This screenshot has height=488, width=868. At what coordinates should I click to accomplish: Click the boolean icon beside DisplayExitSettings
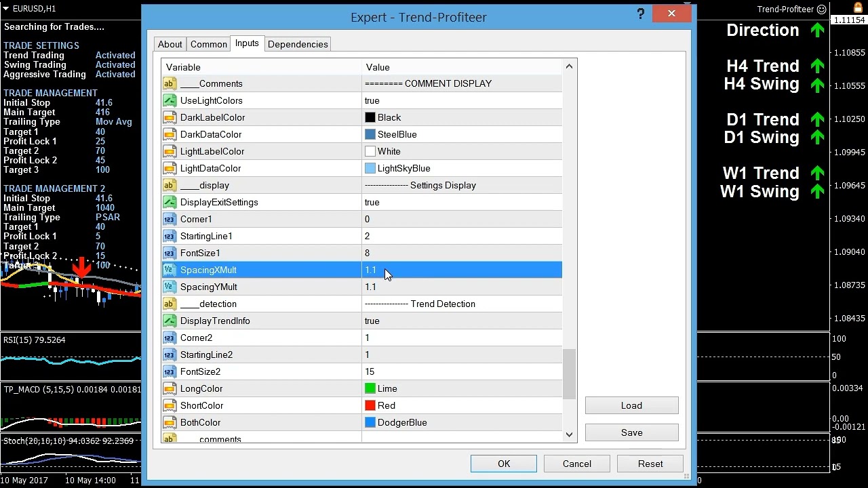pyautogui.click(x=169, y=202)
